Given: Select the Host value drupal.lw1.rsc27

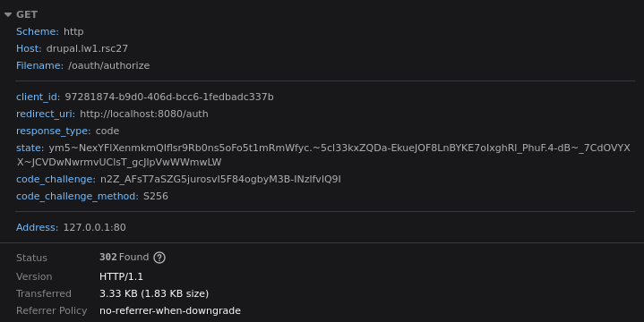Looking at the screenshot, I should [87, 48].
